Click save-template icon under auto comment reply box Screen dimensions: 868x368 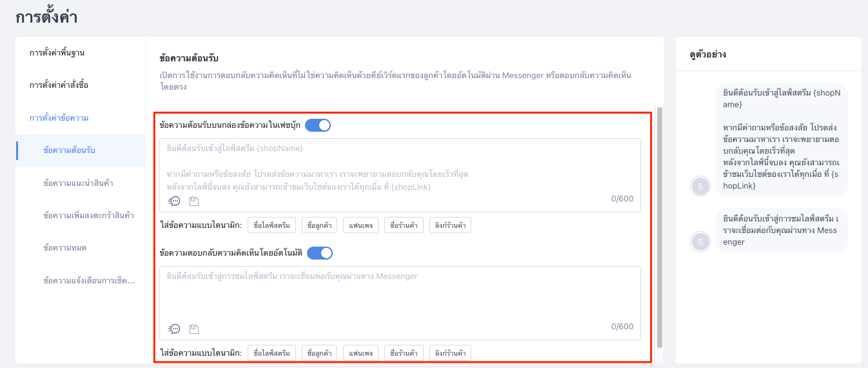(x=194, y=329)
